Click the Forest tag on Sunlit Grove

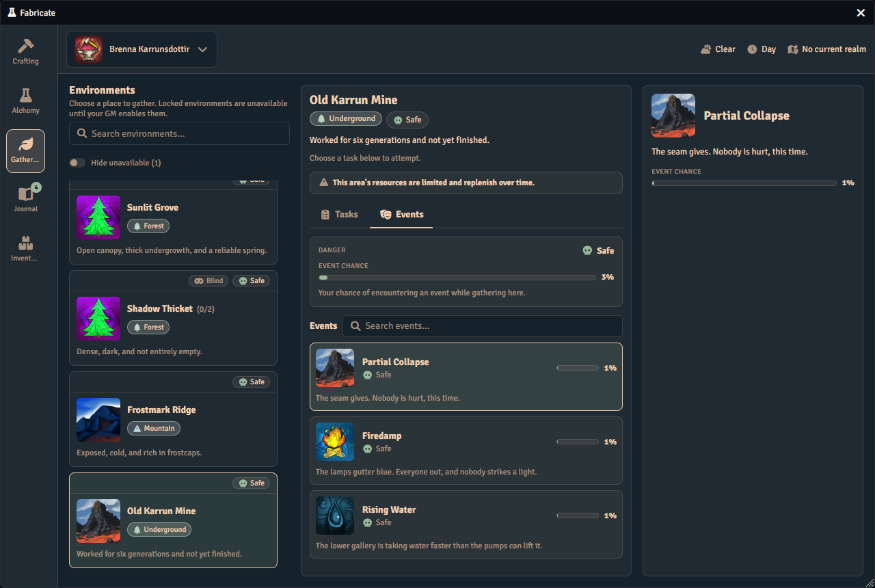pyautogui.click(x=148, y=226)
